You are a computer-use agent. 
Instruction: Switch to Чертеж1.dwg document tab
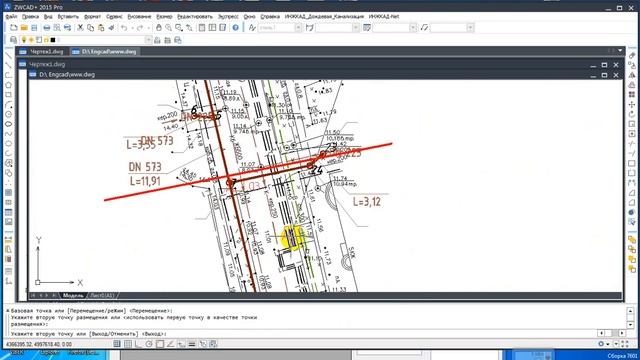coord(42,52)
